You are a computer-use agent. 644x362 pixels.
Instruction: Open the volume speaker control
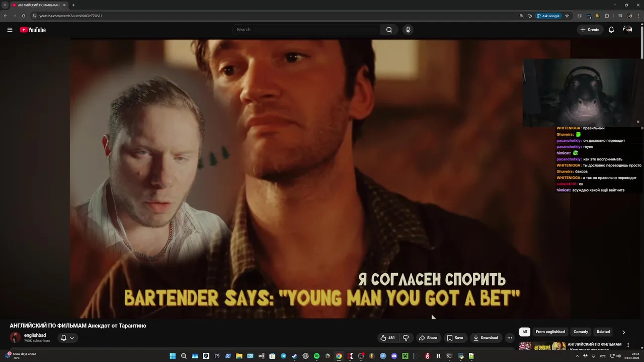(x=618, y=356)
